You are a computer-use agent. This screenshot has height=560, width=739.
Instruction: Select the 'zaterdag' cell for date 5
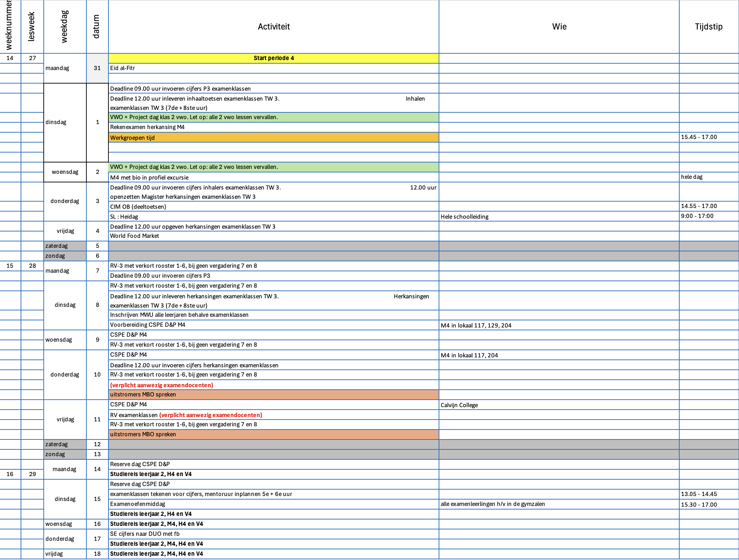[x=65, y=246]
